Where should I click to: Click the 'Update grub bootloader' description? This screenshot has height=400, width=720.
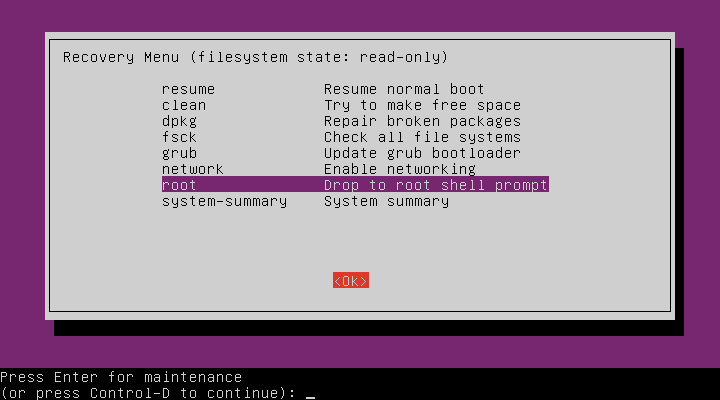tap(422, 153)
